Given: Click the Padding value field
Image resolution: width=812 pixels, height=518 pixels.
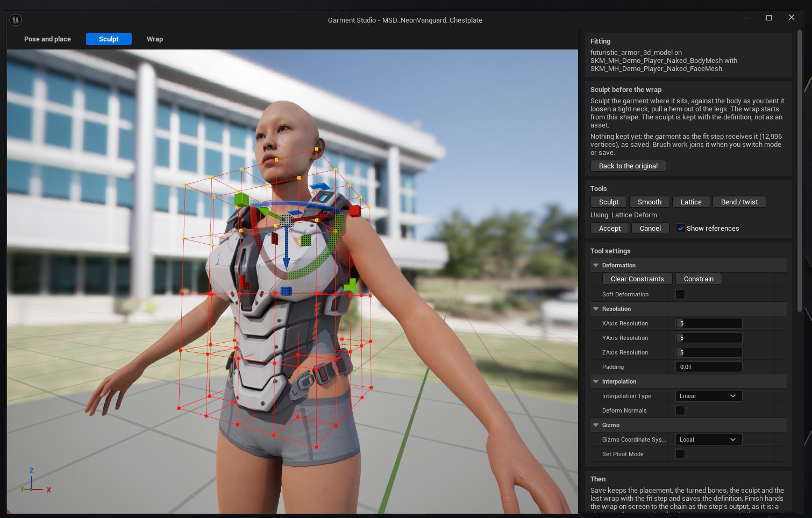Looking at the screenshot, I should point(709,367).
